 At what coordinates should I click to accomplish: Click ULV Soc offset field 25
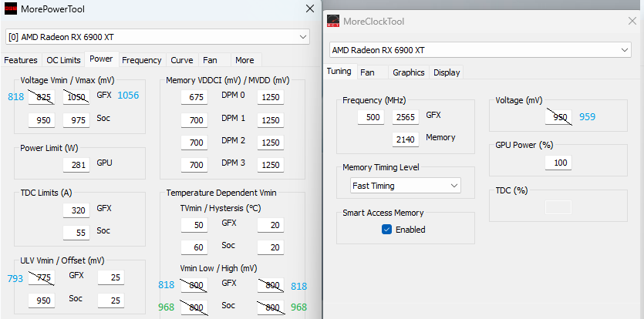click(x=111, y=301)
